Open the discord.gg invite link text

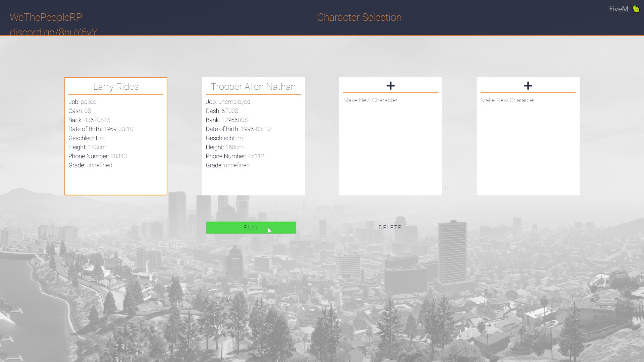click(54, 32)
